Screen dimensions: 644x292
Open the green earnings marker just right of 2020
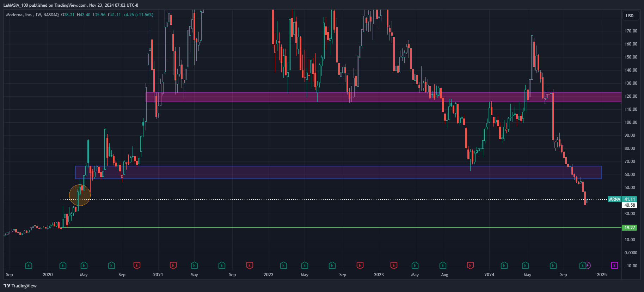63,265
